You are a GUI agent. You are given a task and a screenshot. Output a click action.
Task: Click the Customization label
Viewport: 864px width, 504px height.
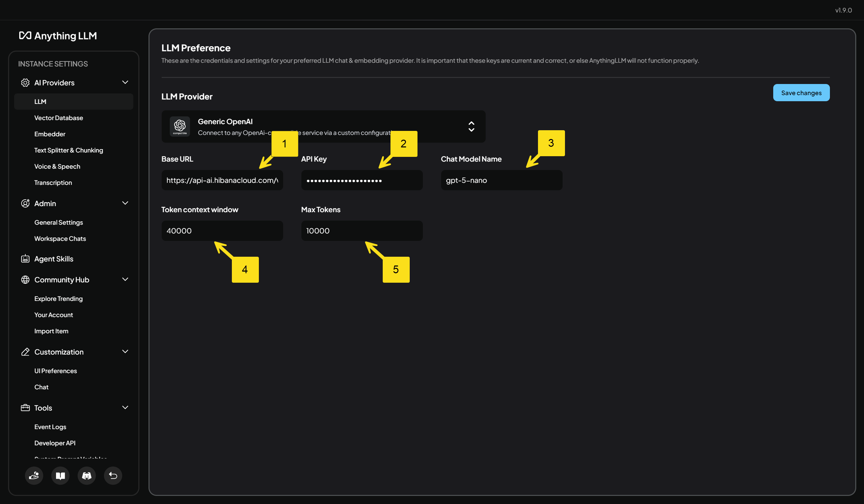(59, 352)
